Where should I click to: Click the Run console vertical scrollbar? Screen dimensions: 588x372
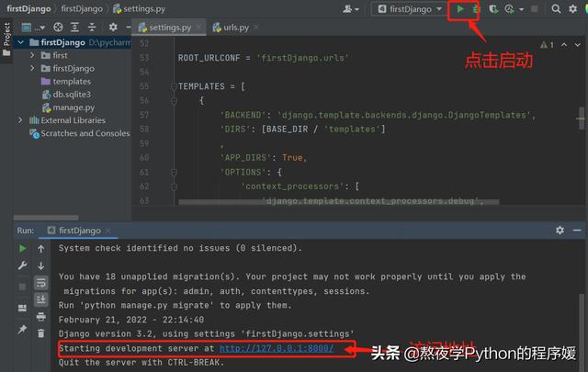[582, 332]
